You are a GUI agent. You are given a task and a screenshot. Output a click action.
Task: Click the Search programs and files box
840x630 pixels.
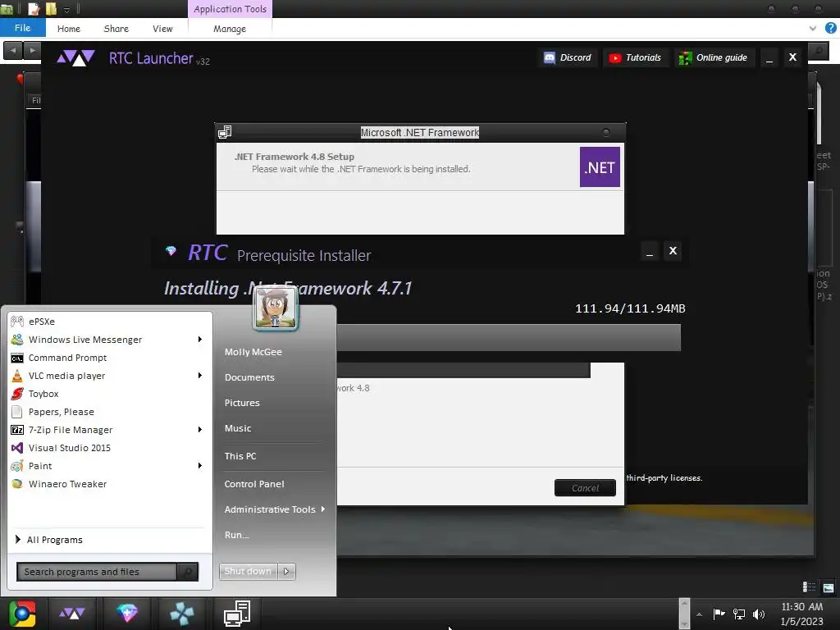[97, 572]
